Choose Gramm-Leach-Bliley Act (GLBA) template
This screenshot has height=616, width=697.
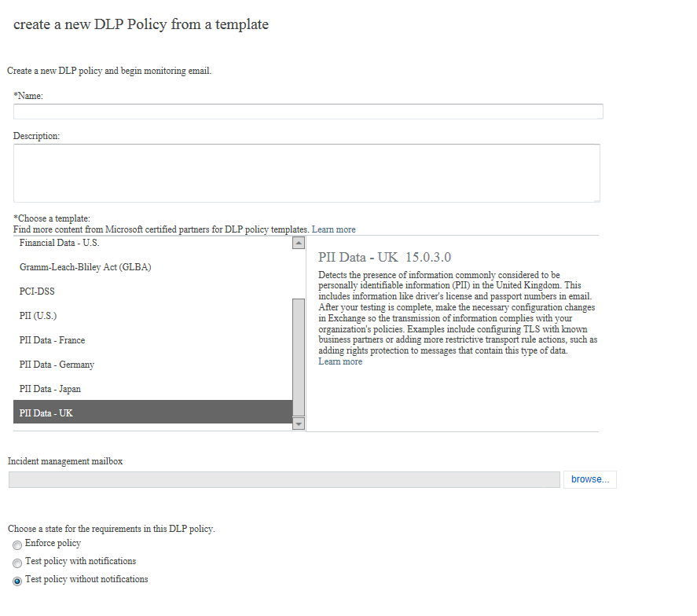85,267
